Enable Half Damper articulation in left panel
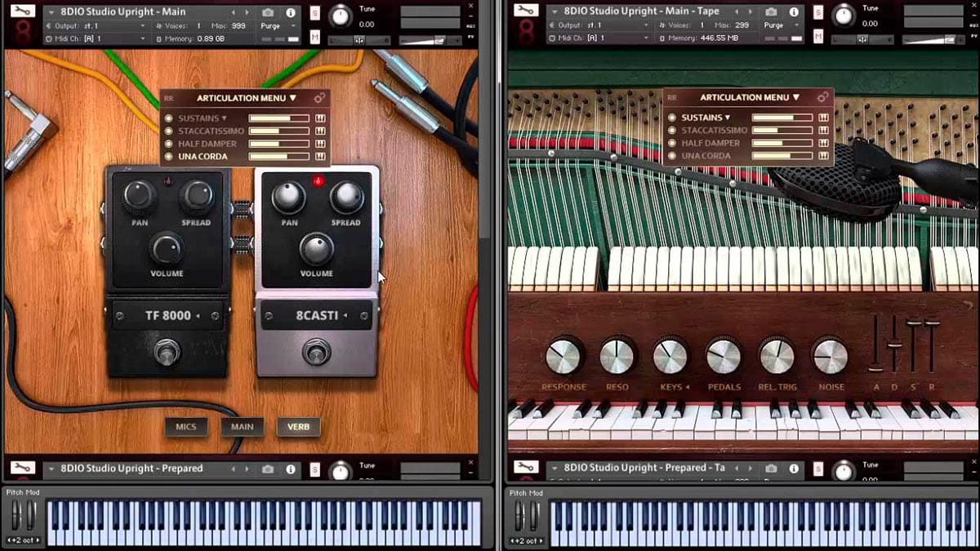Viewport: 980px width, 551px height. coord(169,144)
